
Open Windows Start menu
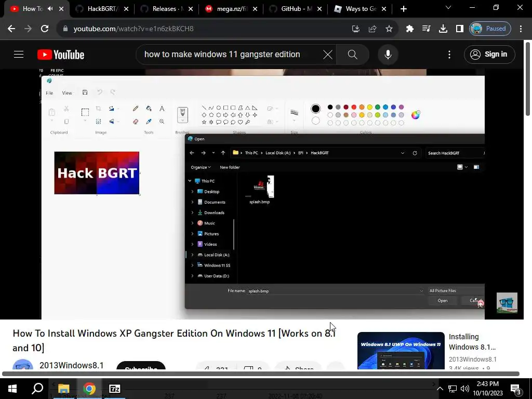(x=12, y=389)
